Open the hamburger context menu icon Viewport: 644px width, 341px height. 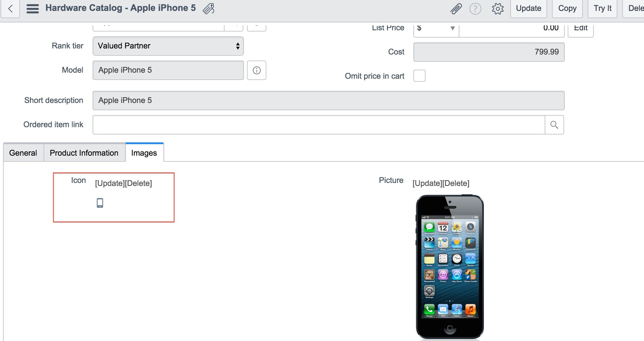(33, 8)
